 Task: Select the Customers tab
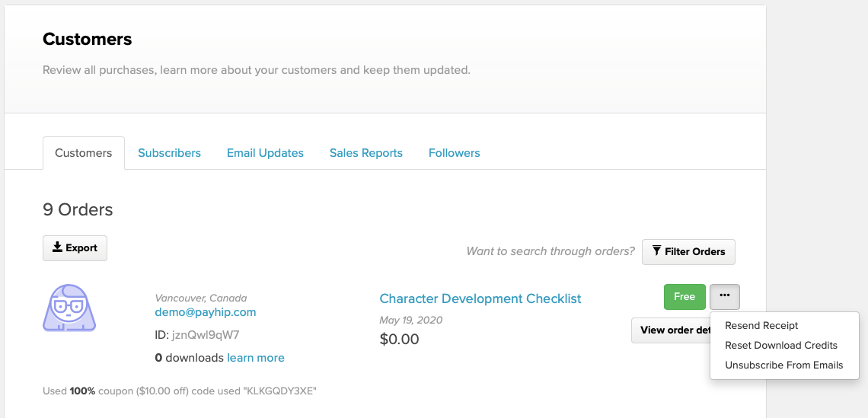coord(84,153)
